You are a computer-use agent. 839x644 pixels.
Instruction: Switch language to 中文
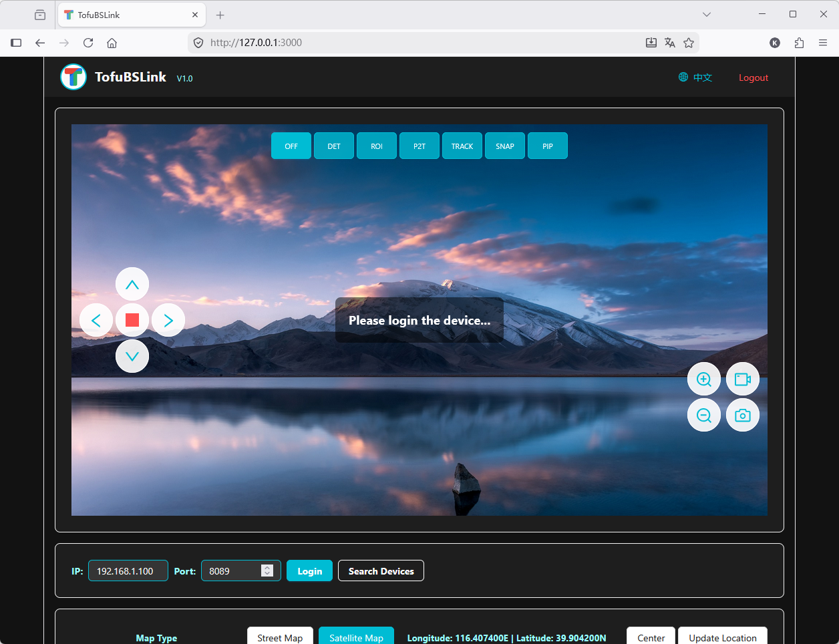695,77
